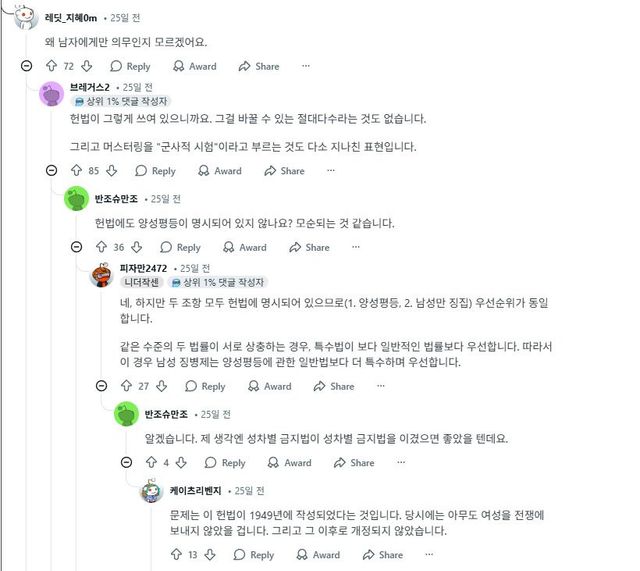640x571 pixels.
Task: Collapse 피자민2472's reply thread
Action: coord(102,386)
